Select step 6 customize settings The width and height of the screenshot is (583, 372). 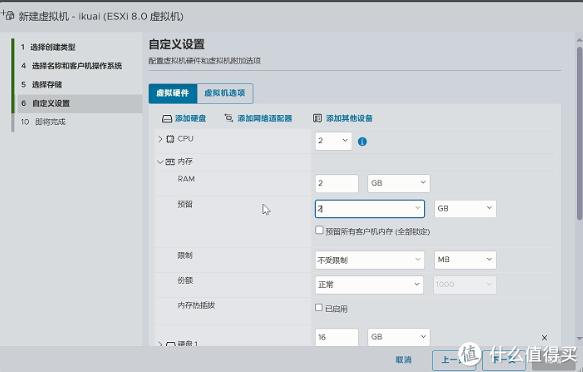[80, 103]
